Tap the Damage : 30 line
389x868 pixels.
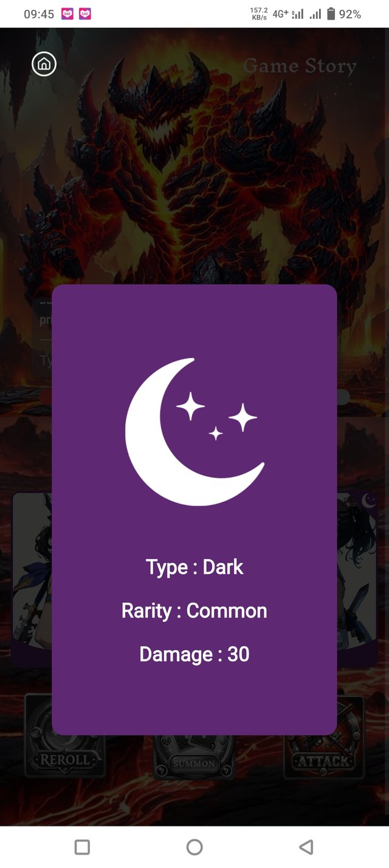coord(194,654)
